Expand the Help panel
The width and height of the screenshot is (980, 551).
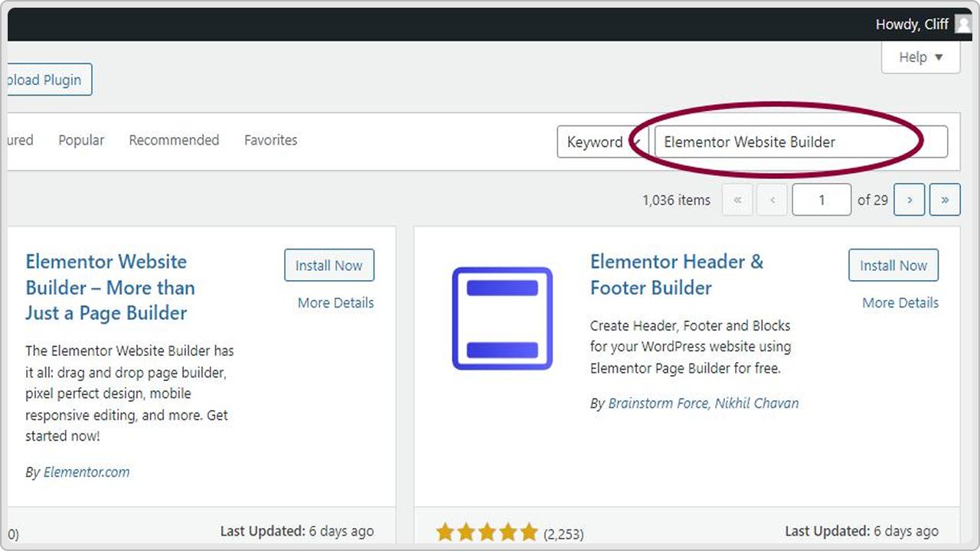tap(920, 57)
